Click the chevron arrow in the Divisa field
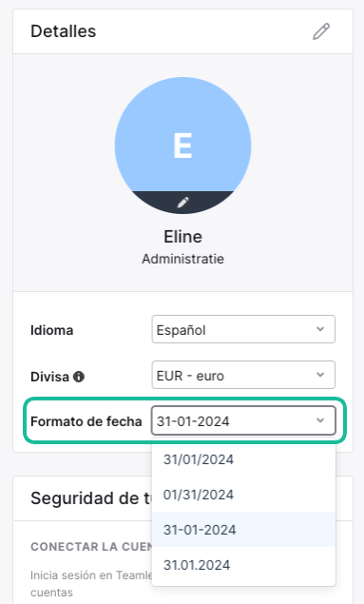364x604 pixels. click(320, 375)
